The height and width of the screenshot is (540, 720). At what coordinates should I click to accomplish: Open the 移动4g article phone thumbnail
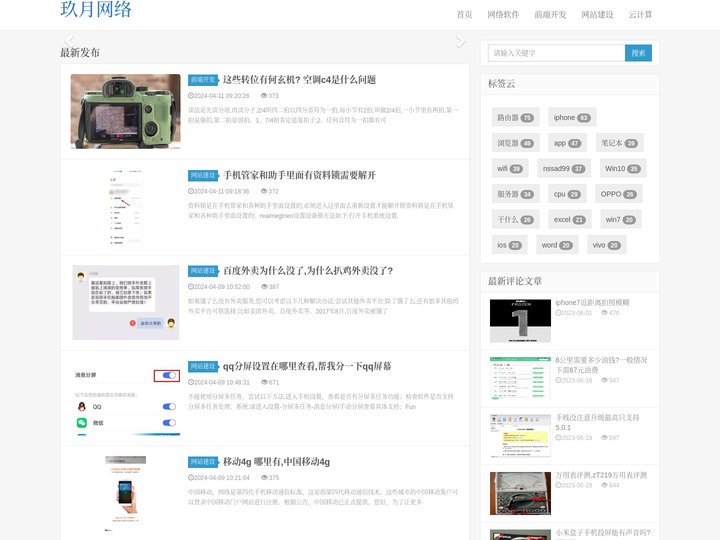125,494
